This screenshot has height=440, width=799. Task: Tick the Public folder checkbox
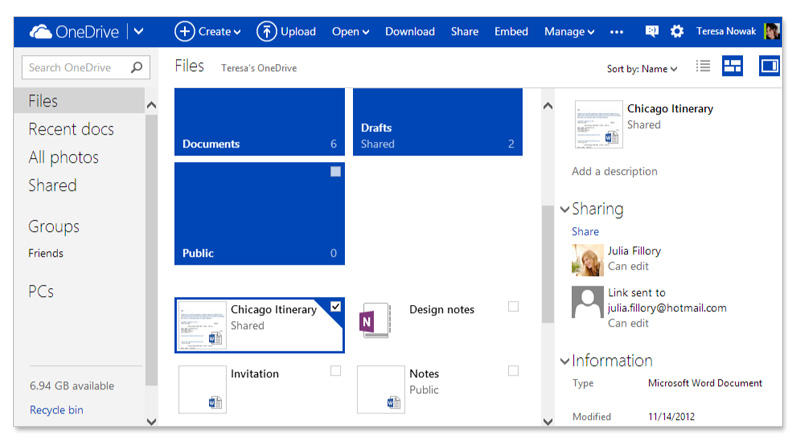pos(335,171)
